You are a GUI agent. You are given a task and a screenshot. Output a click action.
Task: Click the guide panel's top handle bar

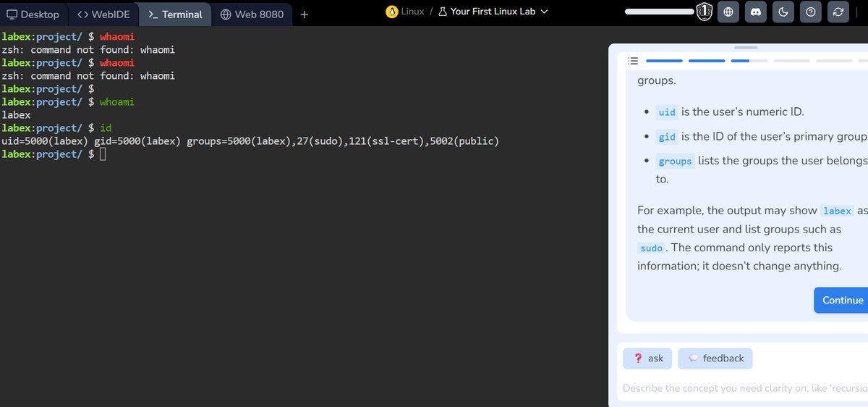[745, 48]
